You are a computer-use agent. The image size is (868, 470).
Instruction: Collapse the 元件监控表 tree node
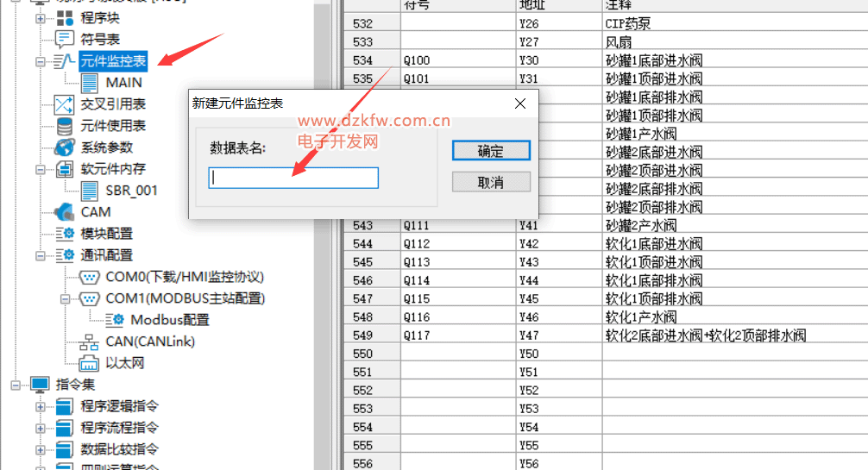click(41, 61)
